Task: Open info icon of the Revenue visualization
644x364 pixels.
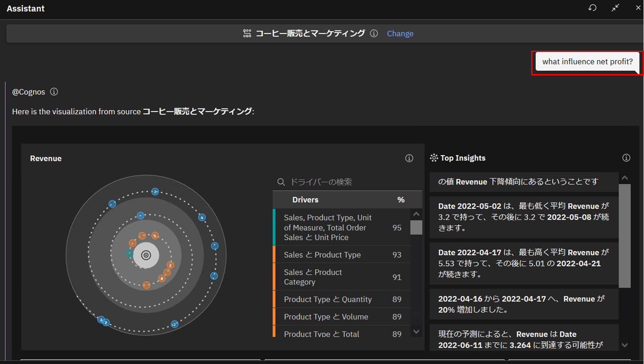Action: (x=409, y=158)
